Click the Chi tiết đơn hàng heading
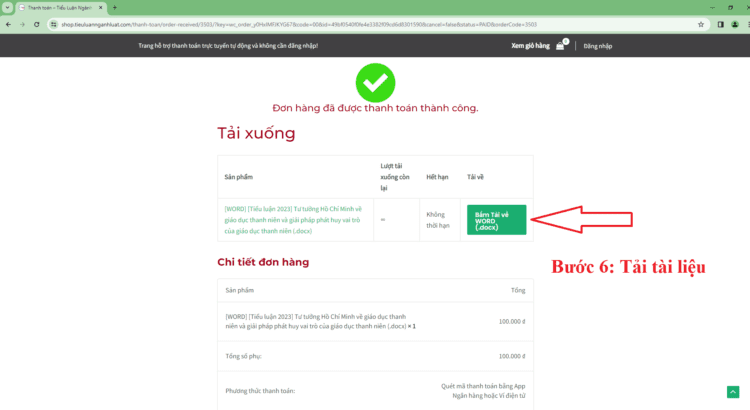The height and width of the screenshot is (410, 750). (263, 262)
